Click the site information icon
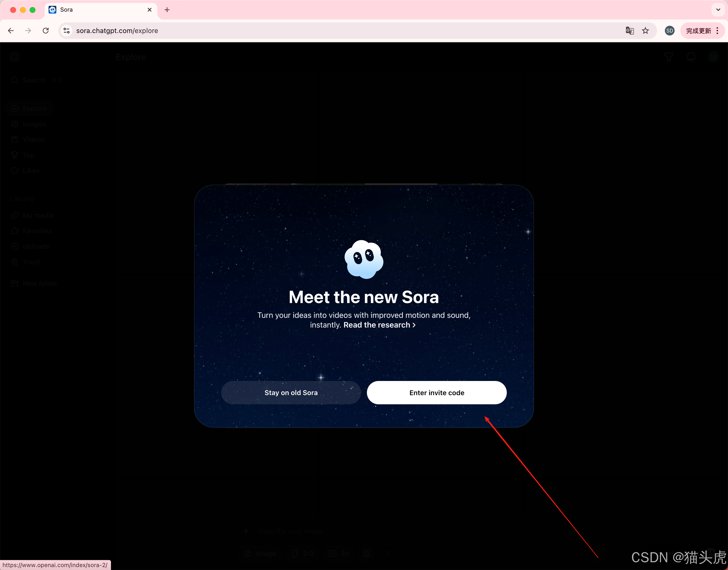Screen dimensions: 728x570 66,31
